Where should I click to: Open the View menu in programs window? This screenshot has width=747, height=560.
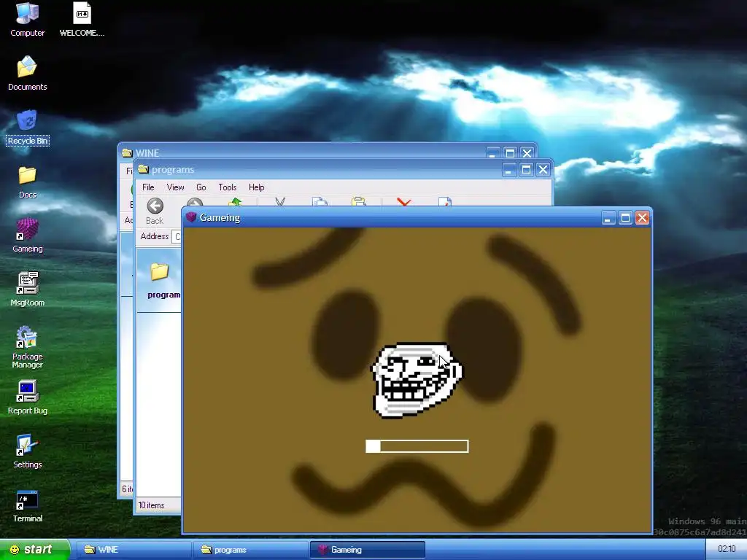click(175, 187)
